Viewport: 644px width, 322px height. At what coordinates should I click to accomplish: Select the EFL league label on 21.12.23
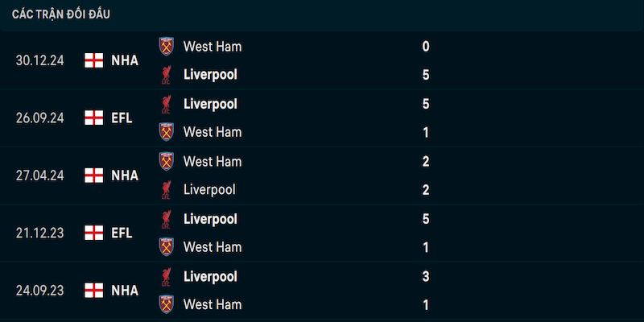[122, 233]
